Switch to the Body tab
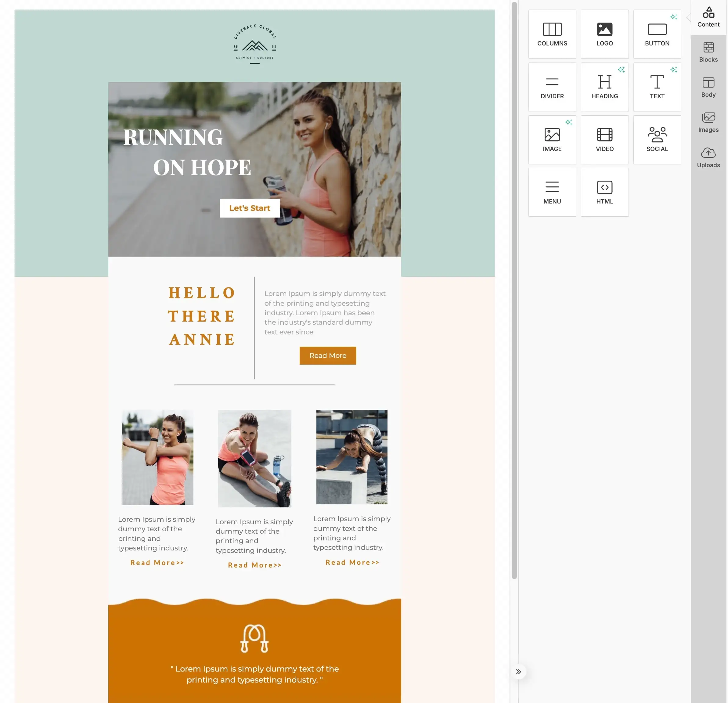The width and height of the screenshot is (728, 703). click(x=708, y=87)
